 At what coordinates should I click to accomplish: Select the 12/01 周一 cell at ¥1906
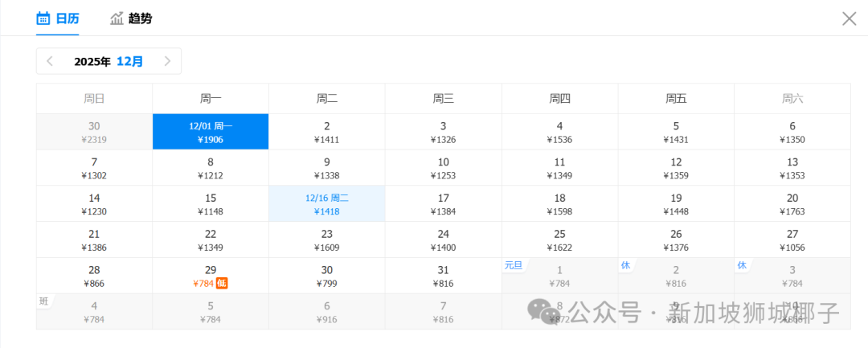[x=211, y=132]
